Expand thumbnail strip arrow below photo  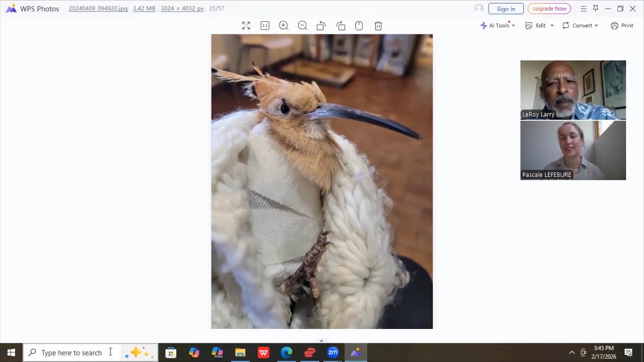point(321,341)
